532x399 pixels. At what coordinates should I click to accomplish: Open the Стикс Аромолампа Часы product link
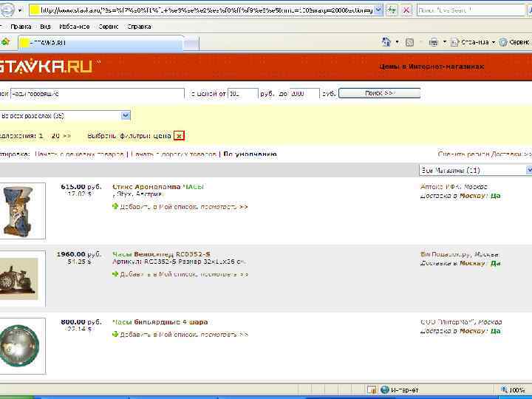pyautogui.click(x=158, y=187)
